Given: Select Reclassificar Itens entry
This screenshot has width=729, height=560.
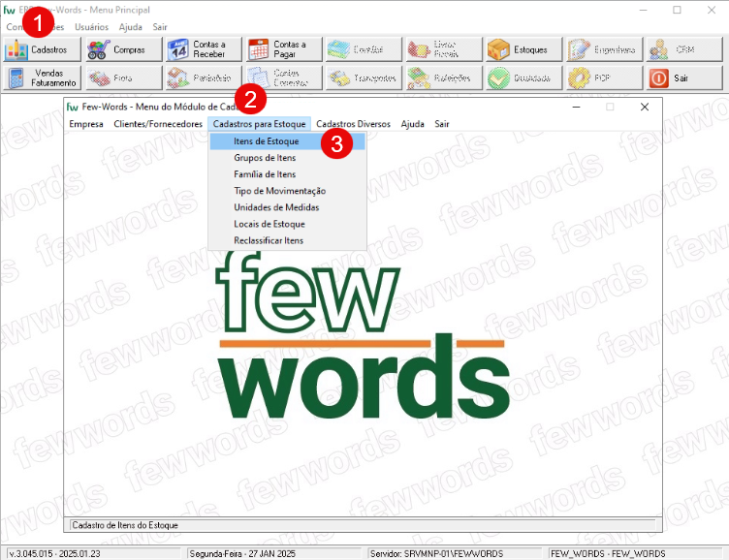Looking at the screenshot, I should pos(287,240).
